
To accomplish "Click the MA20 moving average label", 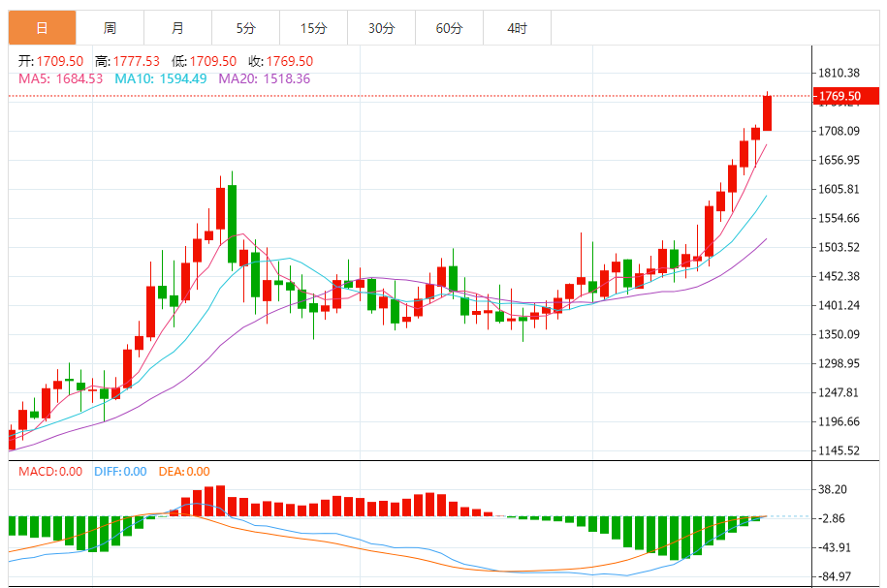I will pos(264,78).
